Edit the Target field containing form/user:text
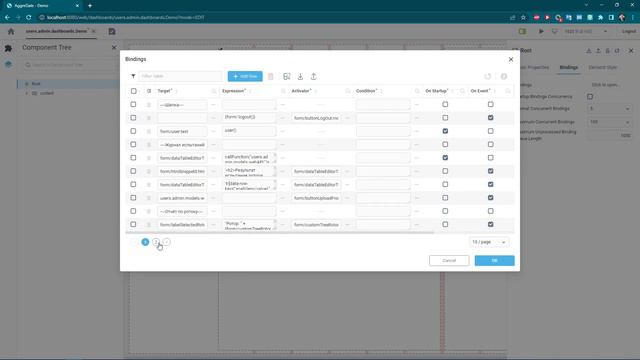The image size is (640, 360). coord(182,131)
